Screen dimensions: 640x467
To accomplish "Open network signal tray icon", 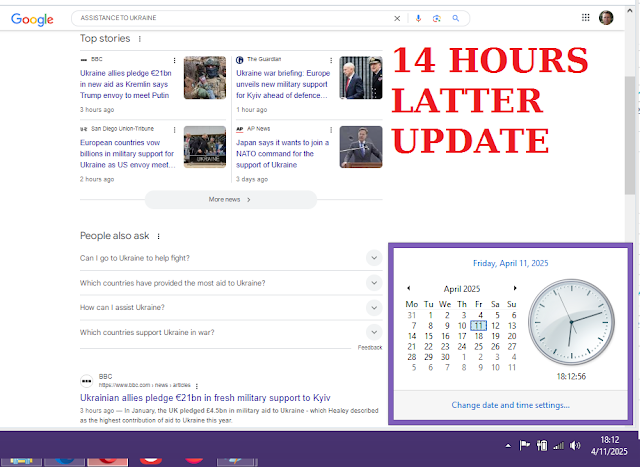I will tap(558, 445).
